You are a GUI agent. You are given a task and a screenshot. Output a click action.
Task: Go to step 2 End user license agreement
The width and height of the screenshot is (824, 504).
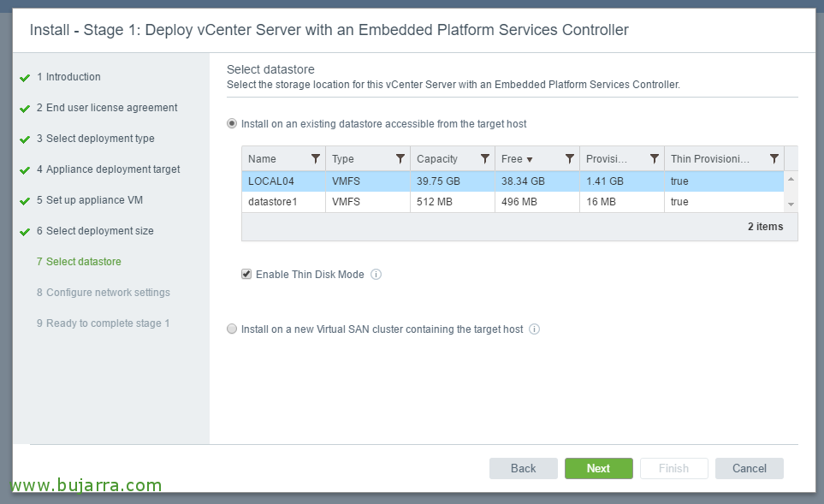pyautogui.click(x=107, y=108)
